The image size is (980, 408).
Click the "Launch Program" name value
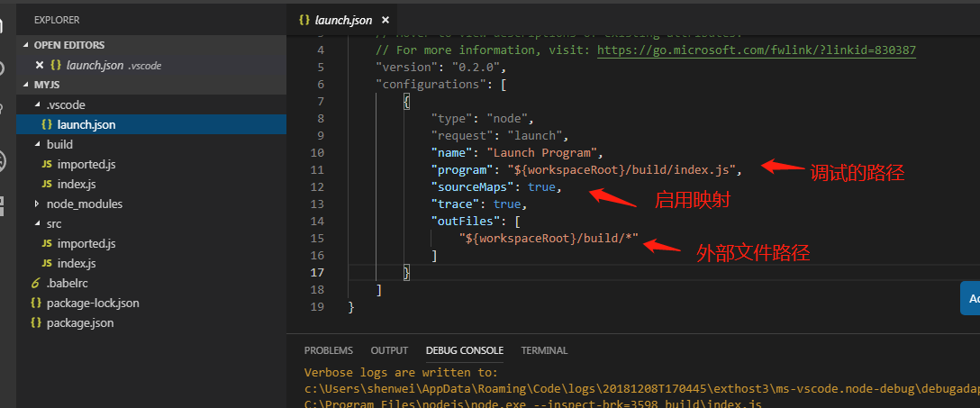540,152
